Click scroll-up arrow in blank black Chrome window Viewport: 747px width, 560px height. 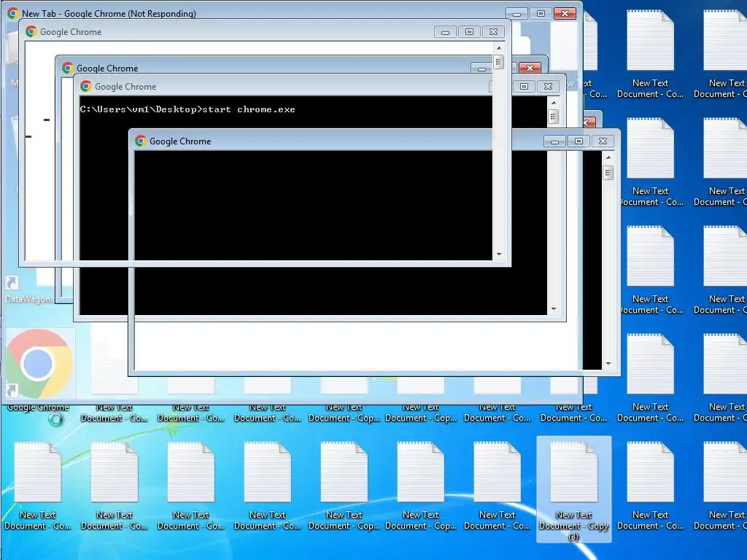pos(608,157)
